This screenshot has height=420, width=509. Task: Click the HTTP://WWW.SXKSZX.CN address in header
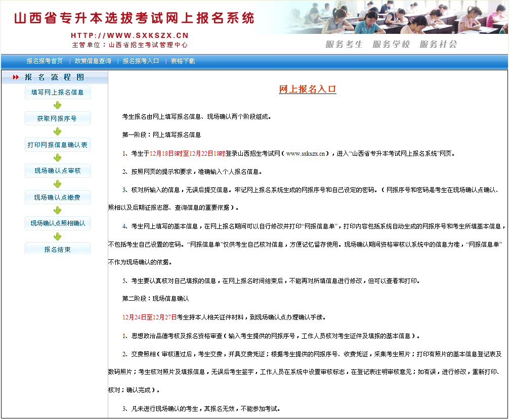pyautogui.click(x=130, y=35)
